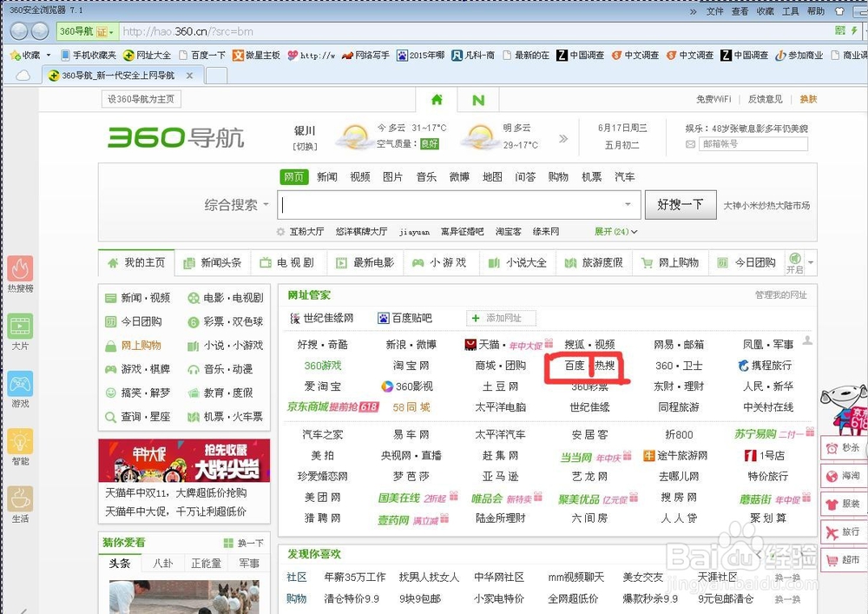Click the 海淘 globe icon
The width and height of the screenshot is (868, 614).
[x=832, y=476]
